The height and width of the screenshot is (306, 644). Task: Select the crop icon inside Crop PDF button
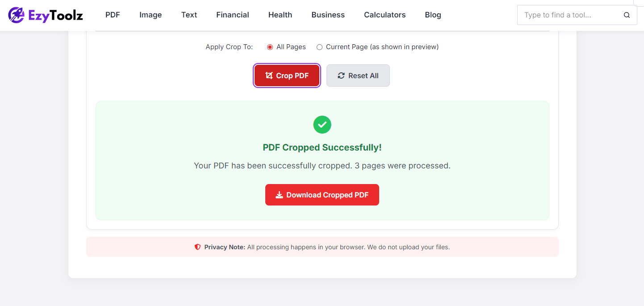tap(268, 75)
